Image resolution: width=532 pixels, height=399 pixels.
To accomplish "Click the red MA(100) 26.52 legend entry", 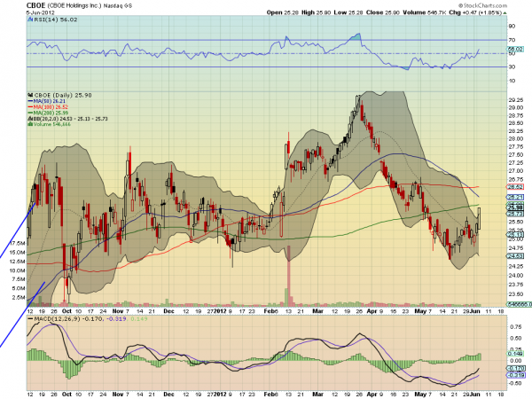I will (48, 107).
